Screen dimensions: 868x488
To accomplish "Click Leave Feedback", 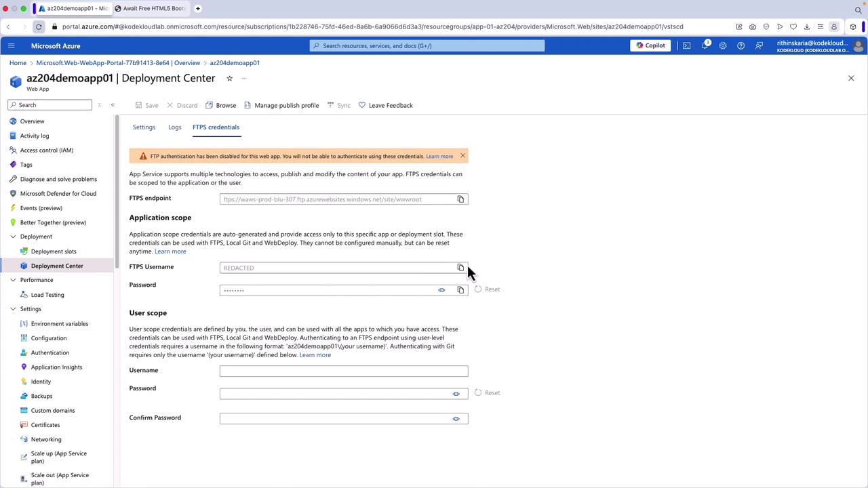I will click(385, 105).
